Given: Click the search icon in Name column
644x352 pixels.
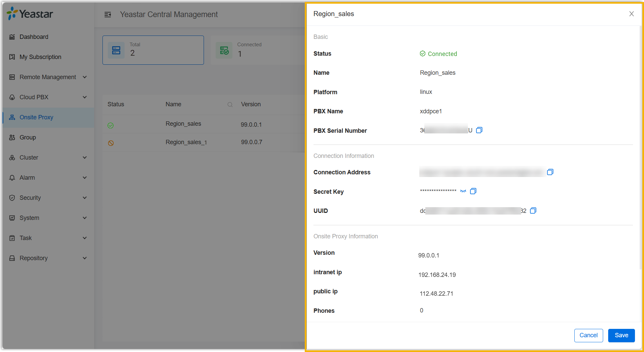Looking at the screenshot, I should (230, 105).
